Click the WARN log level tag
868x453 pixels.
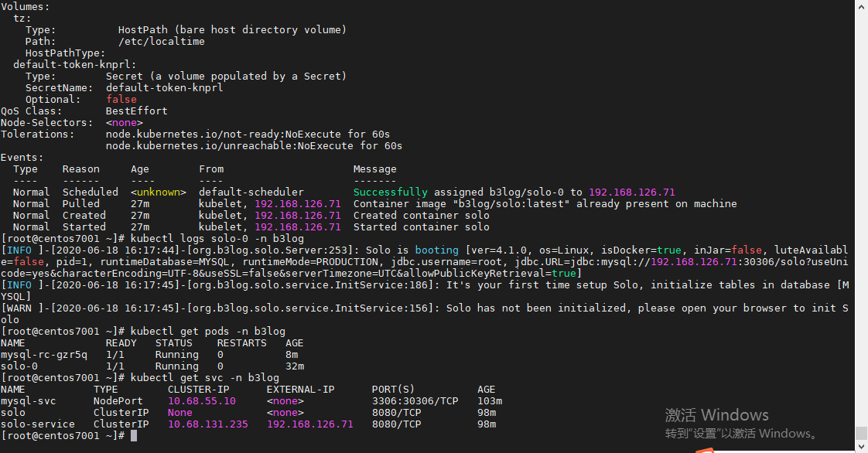pos(19,308)
